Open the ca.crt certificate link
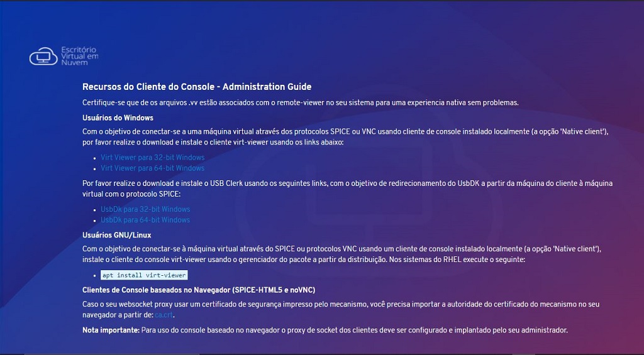This screenshot has width=644, height=355. (x=164, y=315)
